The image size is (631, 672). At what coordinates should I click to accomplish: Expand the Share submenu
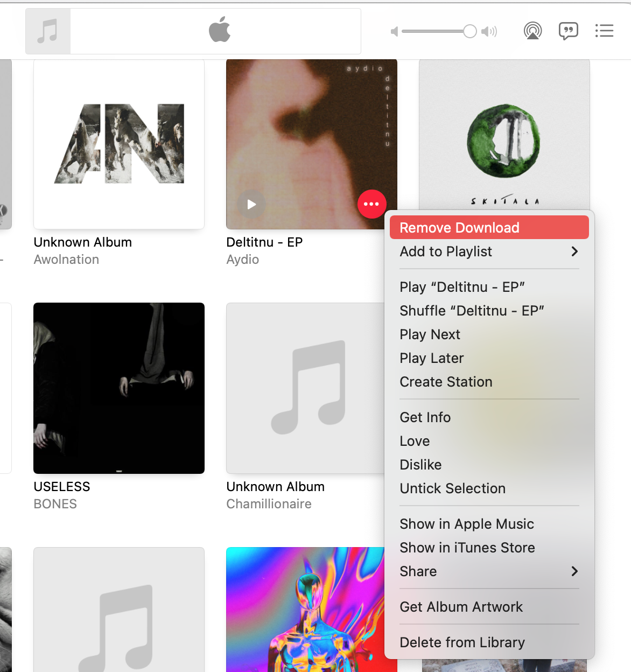(489, 571)
